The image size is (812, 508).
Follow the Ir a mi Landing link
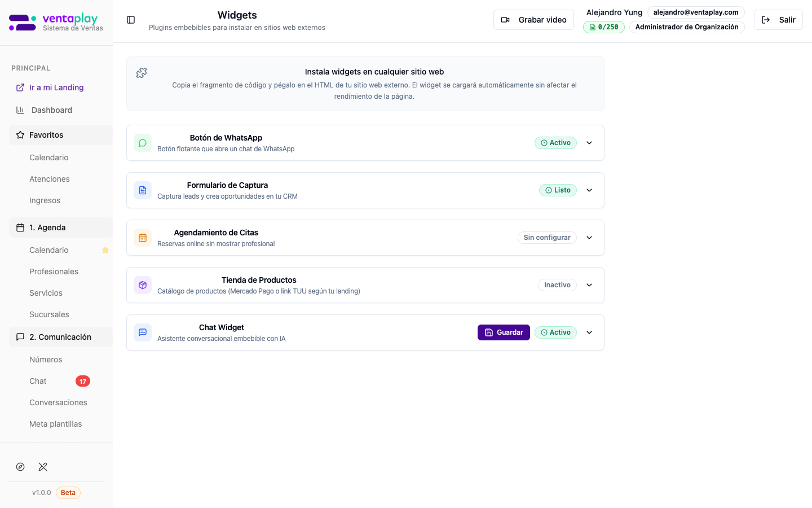coord(56,87)
